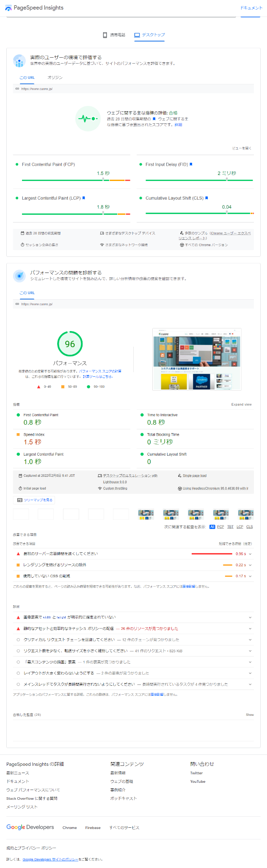Click the bookmark icon next to Cumulative Layout Shift (CLS)

point(206,198)
